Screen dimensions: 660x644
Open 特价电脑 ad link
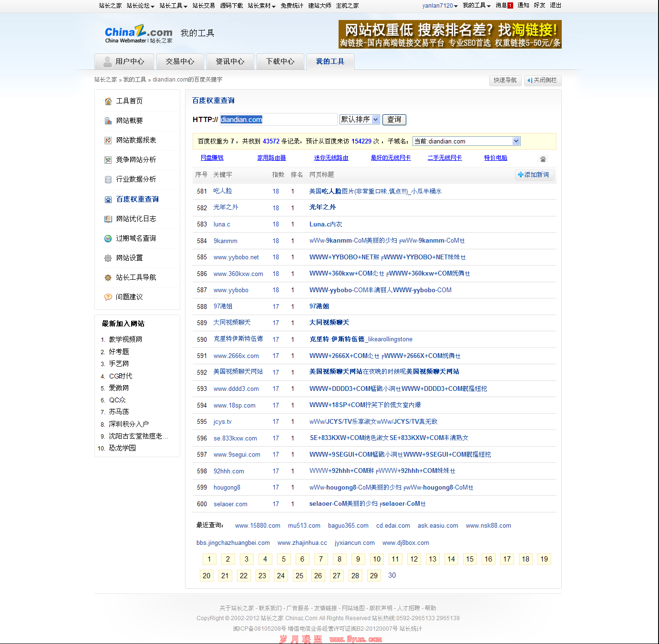click(496, 158)
